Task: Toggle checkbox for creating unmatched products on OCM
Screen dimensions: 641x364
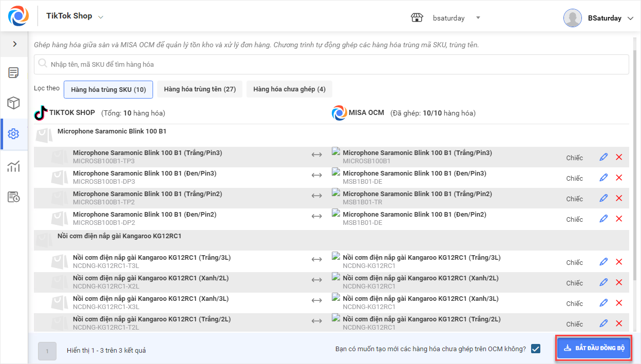Action: pyautogui.click(x=536, y=349)
